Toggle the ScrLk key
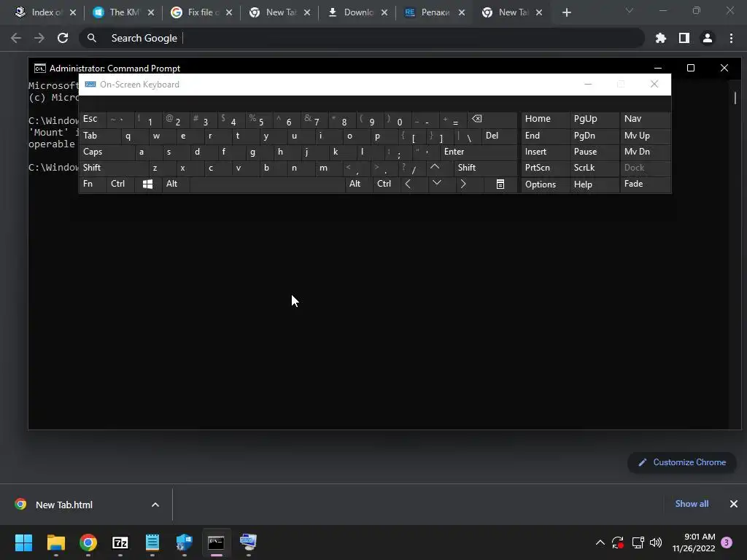The width and height of the screenshot is (747, 560). (594, 168)
